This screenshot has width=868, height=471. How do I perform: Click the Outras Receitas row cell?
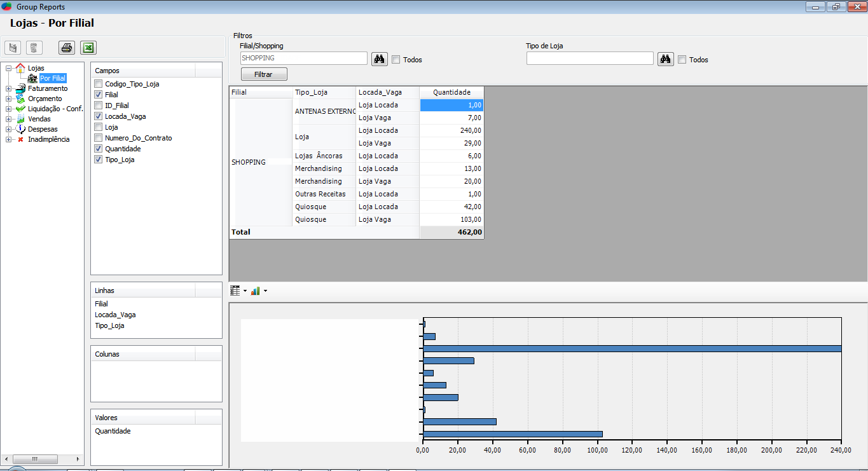[x=324, y=194]
